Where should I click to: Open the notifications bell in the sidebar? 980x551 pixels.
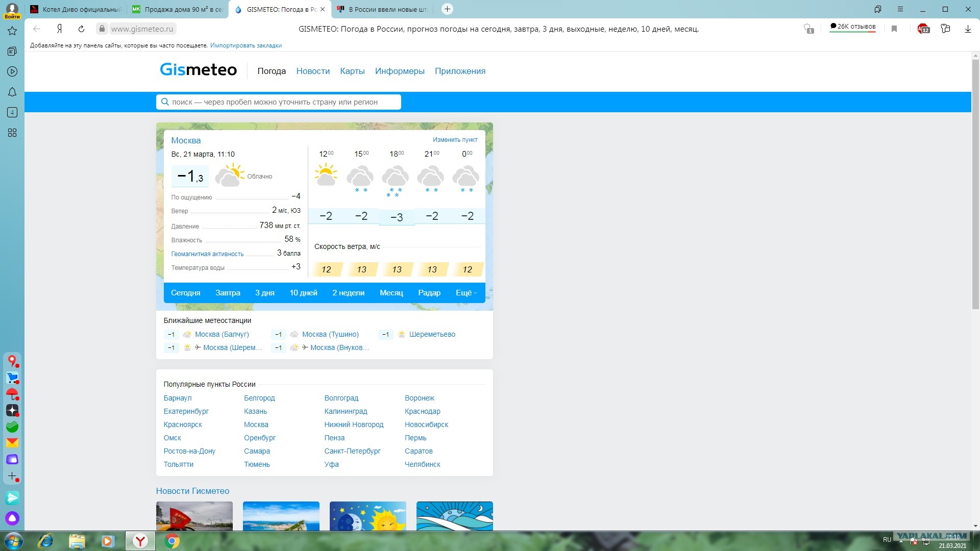coord(12,92)
